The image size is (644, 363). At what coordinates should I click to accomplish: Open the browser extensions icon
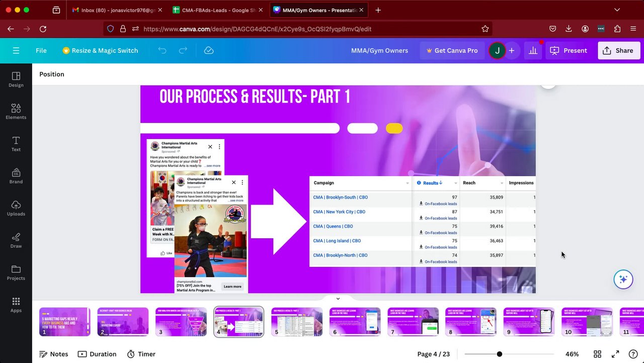tap(617, 29)
